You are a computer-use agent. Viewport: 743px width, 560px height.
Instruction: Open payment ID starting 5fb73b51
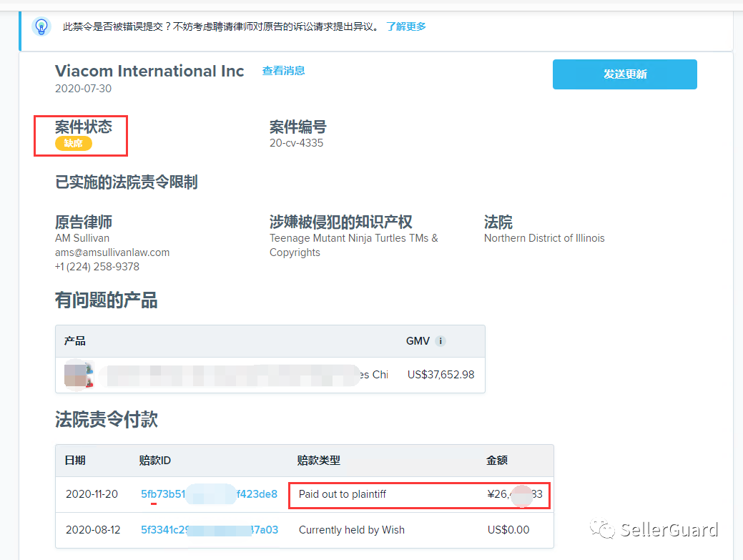click(x=209, y=494)
